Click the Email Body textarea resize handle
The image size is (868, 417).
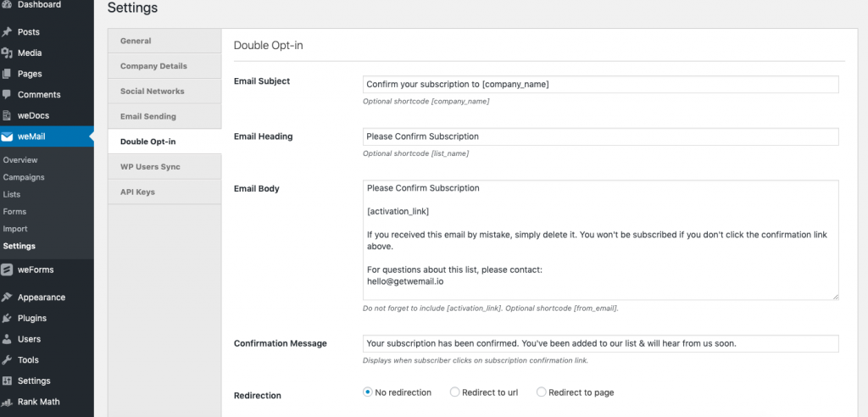pos(835,297)
